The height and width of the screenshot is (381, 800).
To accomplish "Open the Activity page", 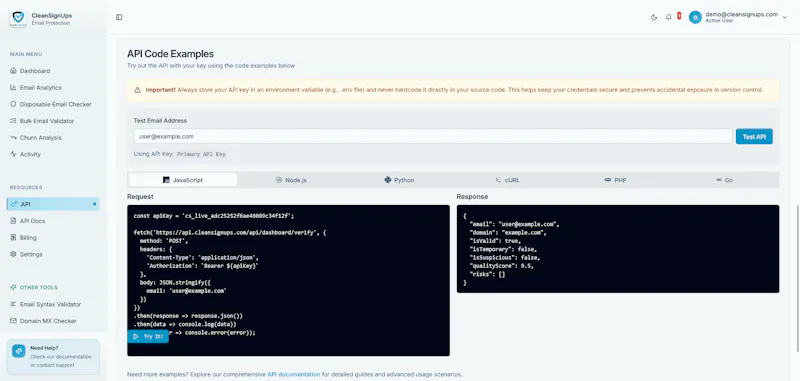I will [53, 154].
